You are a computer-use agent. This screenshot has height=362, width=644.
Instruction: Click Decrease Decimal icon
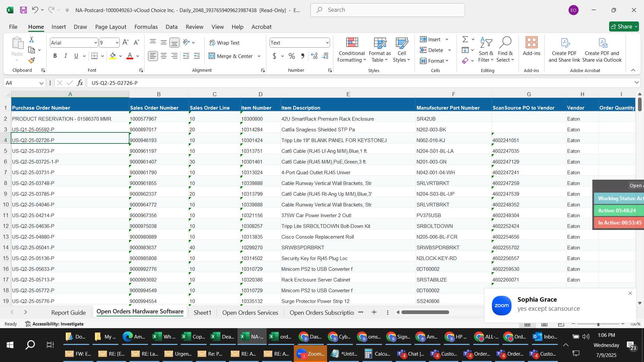click(325, 56)
